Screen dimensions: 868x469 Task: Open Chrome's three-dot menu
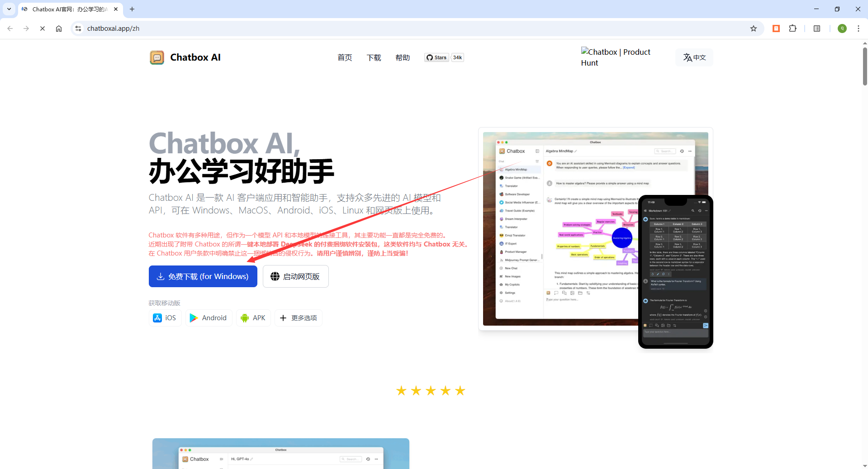pos(858,28)
